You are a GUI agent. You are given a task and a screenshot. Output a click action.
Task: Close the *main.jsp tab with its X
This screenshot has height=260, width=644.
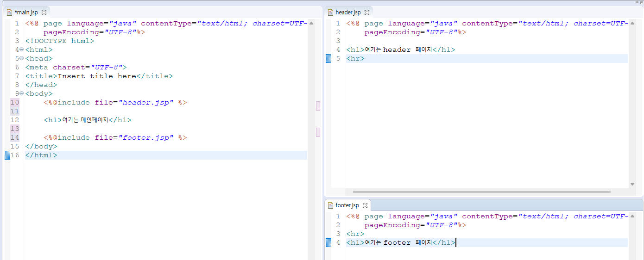44,12
